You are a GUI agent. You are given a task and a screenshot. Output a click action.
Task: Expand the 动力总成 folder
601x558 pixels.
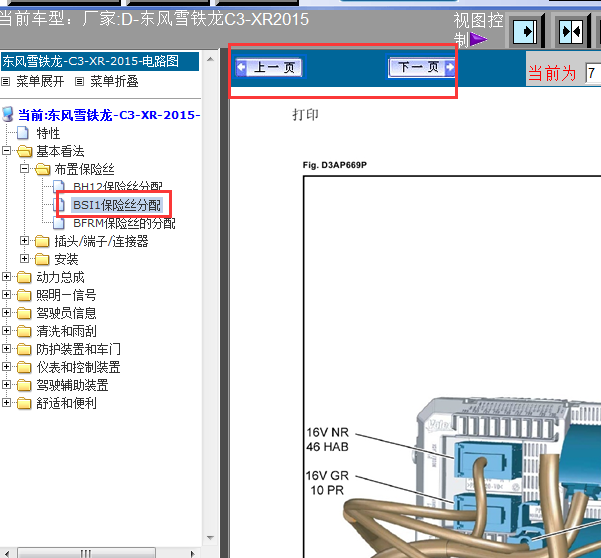(x=6, y=276)
